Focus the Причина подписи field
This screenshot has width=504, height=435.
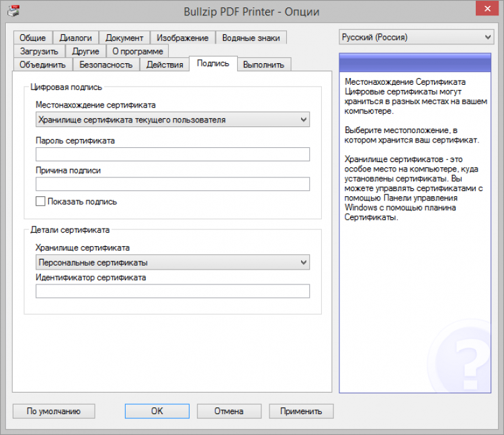[x=173, y=184]
